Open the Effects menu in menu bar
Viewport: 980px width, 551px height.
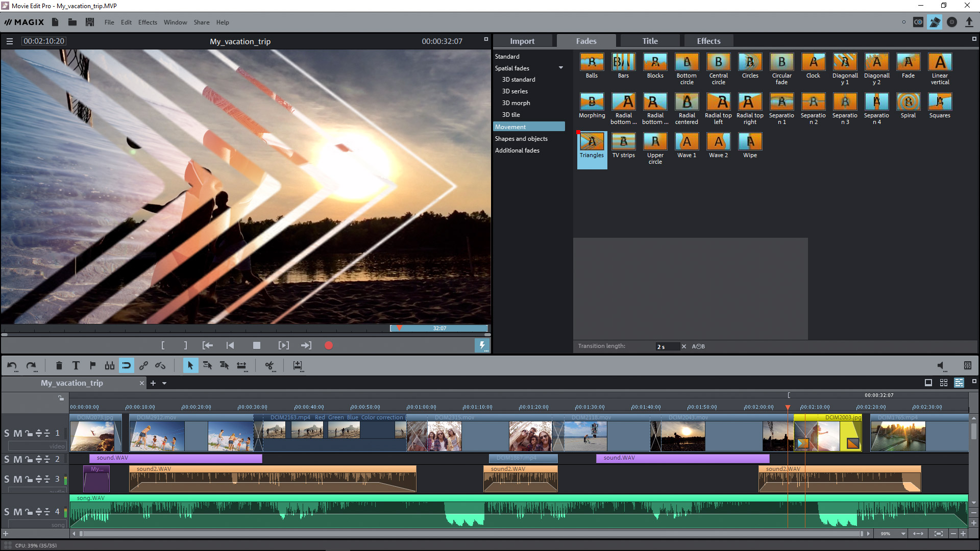(x=148, y=22)
